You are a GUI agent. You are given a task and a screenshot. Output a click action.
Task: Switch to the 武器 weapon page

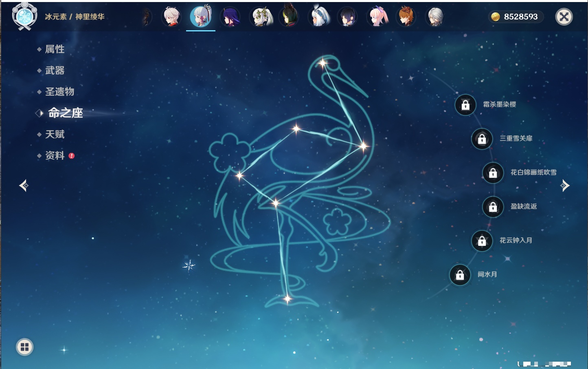tap(55, 71)
